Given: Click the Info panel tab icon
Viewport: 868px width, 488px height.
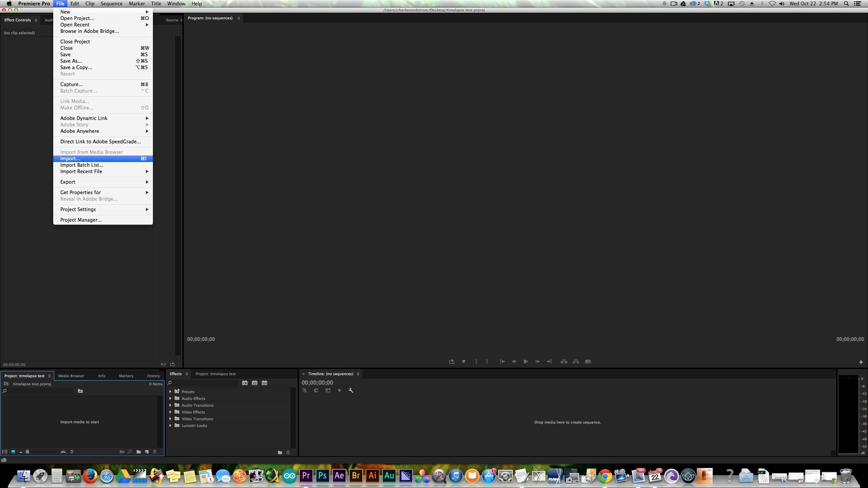Looking at the screenshot, I should click(101, 375).
